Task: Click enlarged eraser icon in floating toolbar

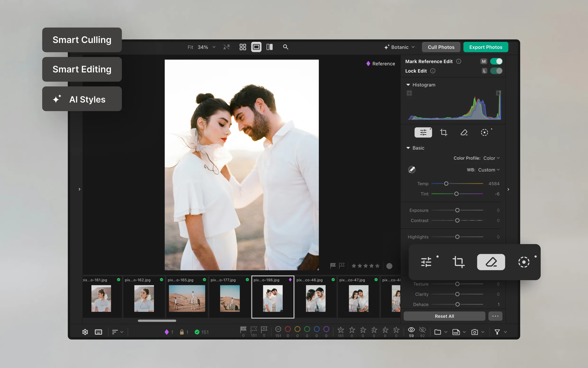Action: pyautogui.click(x=491, y=262)
